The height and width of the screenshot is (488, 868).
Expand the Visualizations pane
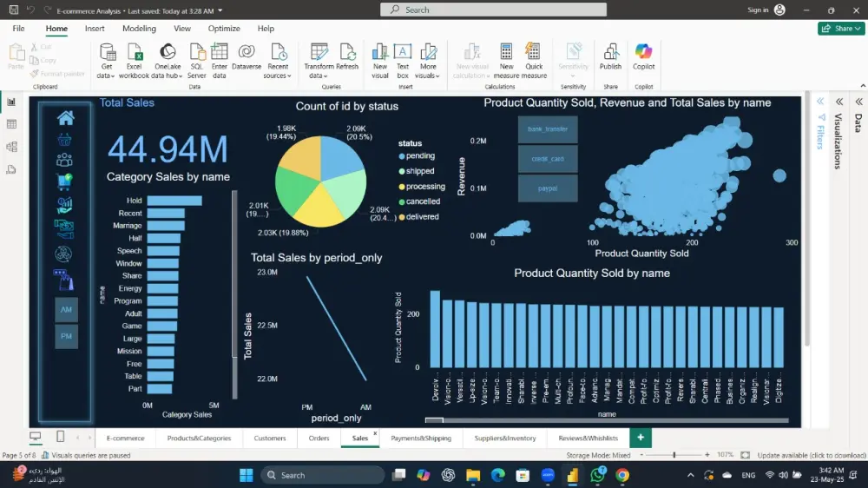839,102
